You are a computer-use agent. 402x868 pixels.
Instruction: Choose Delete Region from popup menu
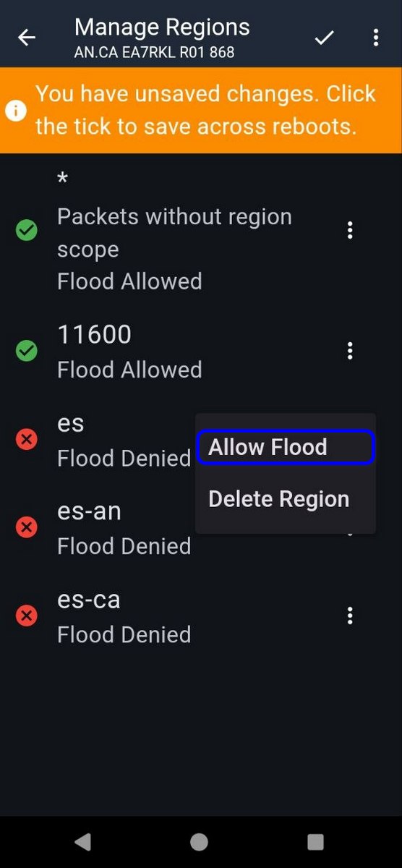point(286,499)
